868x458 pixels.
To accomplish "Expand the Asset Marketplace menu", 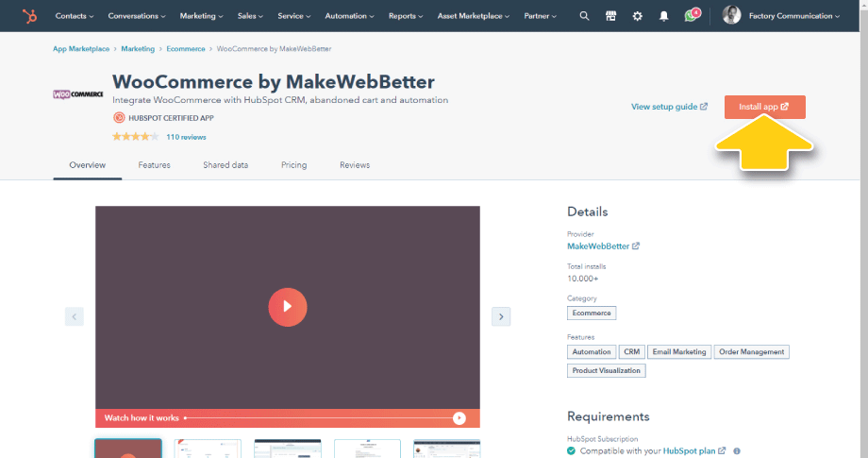I will (x=474, y=16).
